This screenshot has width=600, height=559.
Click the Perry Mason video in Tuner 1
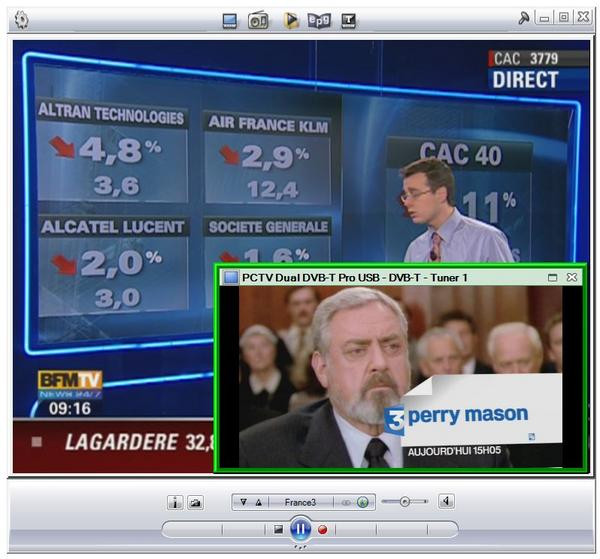click(x=401, y=377)
